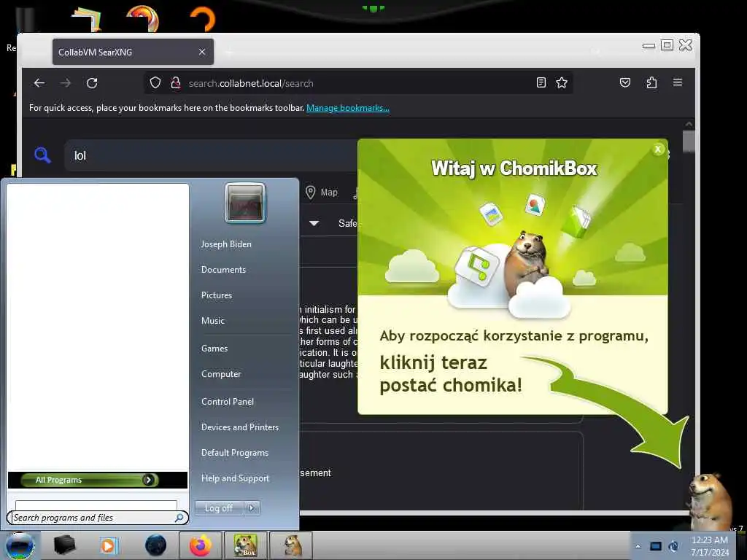Open the hamster taskbar button

(x=292, y=545)
